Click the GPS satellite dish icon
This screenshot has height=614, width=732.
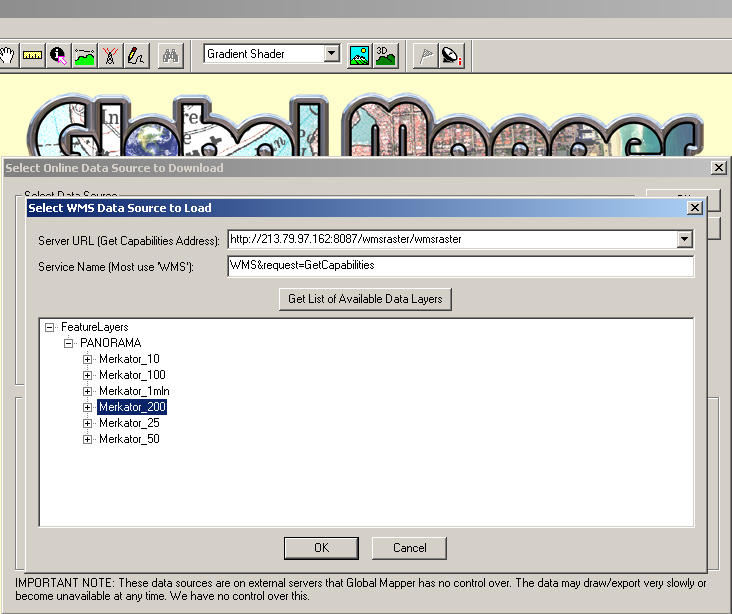[x=452, y=55]
